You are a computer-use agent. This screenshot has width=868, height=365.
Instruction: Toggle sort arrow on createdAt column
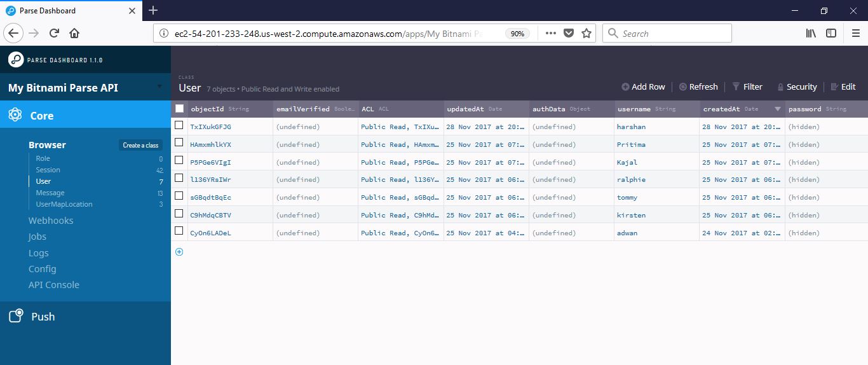pyautogui.click(x=777, y=109)
